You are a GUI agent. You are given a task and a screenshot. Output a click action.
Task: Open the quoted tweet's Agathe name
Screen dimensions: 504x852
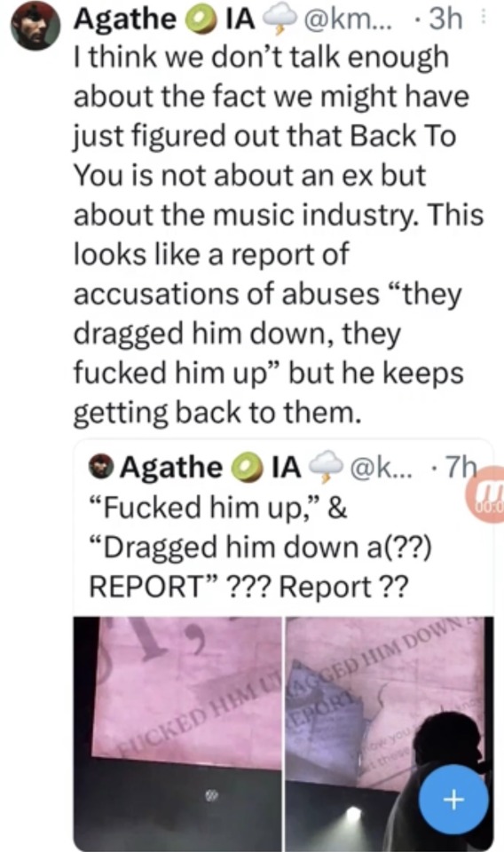(x=171, y=468)
